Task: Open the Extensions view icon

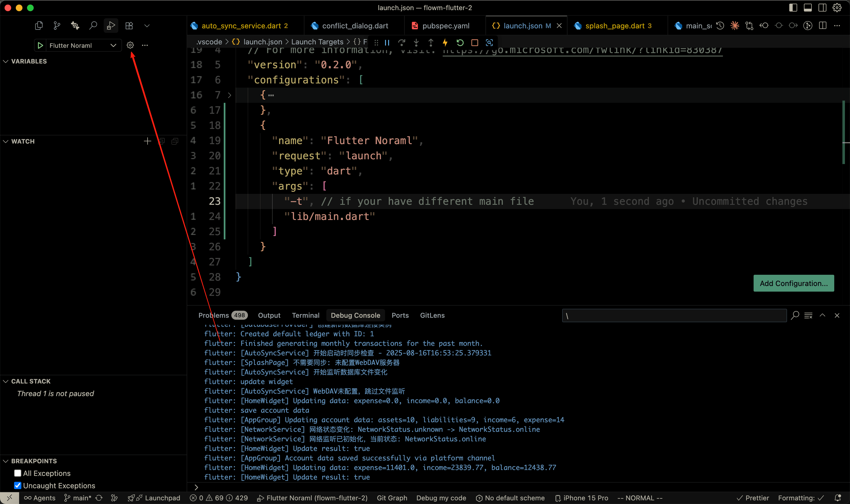Action: point(129,26)
